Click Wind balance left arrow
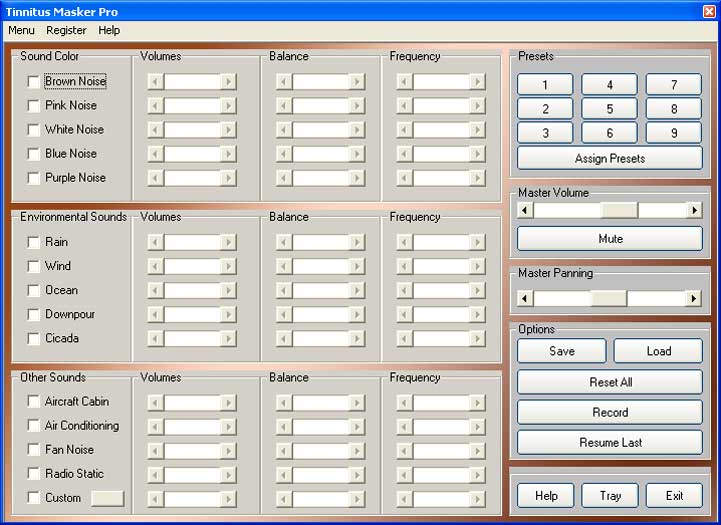 coord(284,266)
